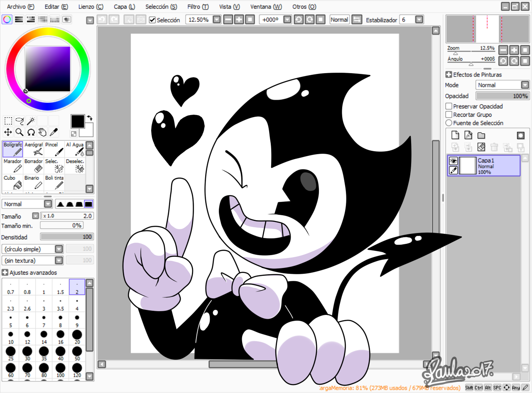Select the rectangular selection tool

pyautogui.click(x=8, y=121)
